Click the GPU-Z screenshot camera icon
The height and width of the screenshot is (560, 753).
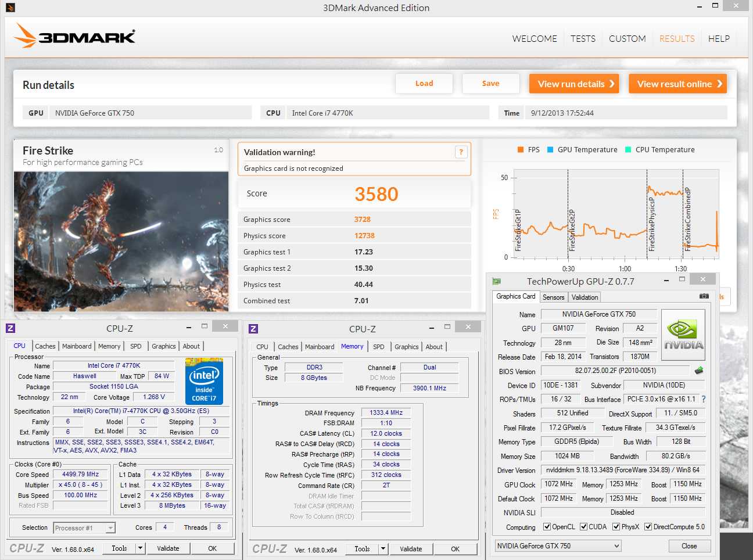pyautogui.click(x=704, y=296)
